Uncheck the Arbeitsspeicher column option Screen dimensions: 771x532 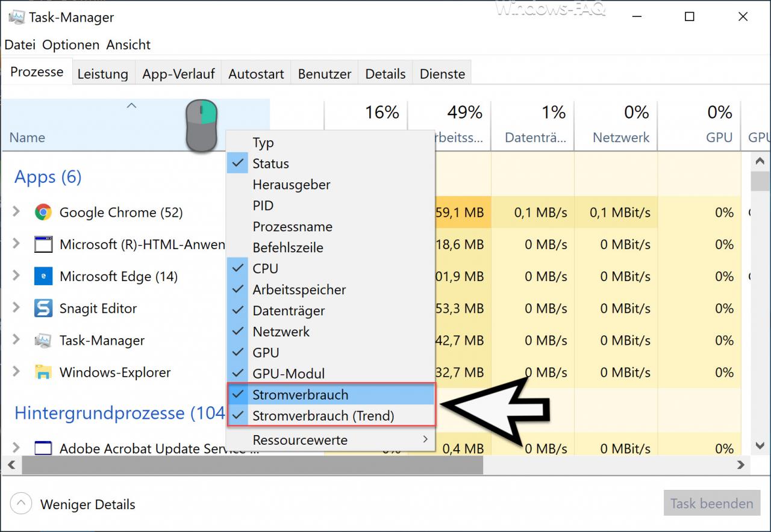330,289
